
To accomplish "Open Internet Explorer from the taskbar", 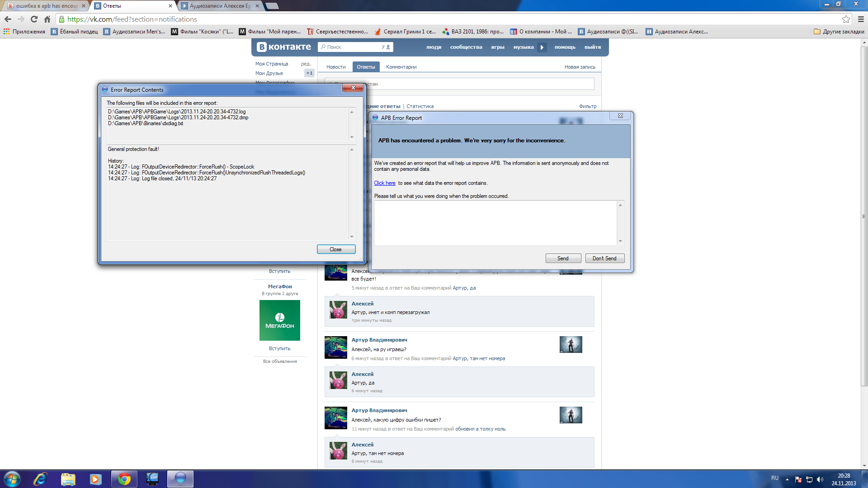I will click(40, 479).
